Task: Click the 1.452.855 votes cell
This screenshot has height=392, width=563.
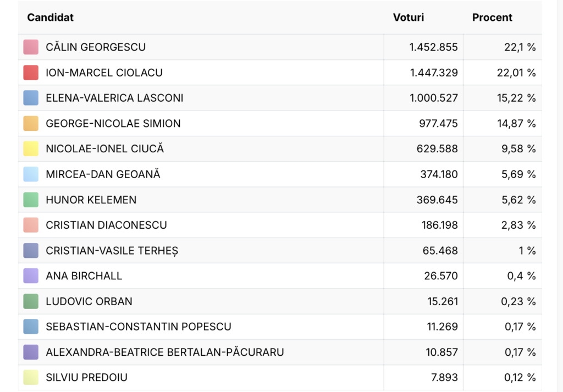Action: point(423,47)
